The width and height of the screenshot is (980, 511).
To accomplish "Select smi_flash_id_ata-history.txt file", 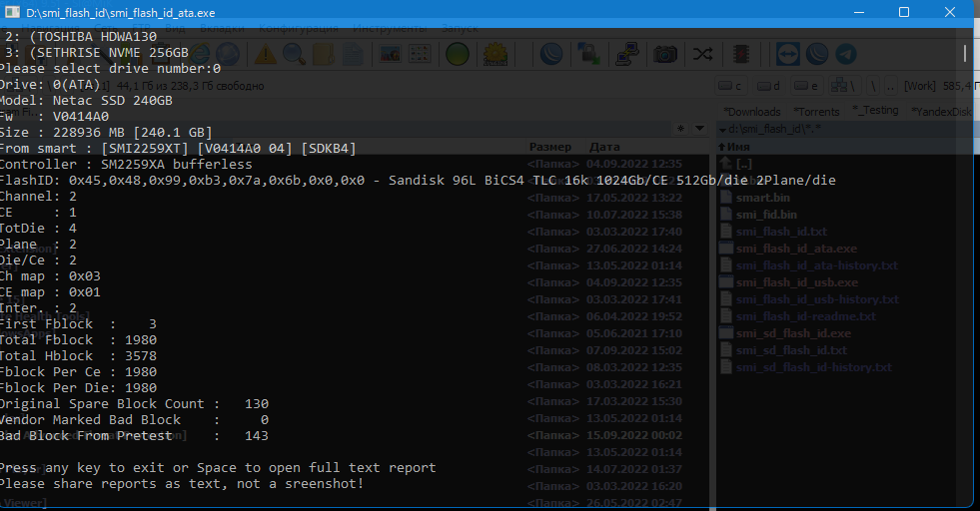I will [x=817, y=265].
